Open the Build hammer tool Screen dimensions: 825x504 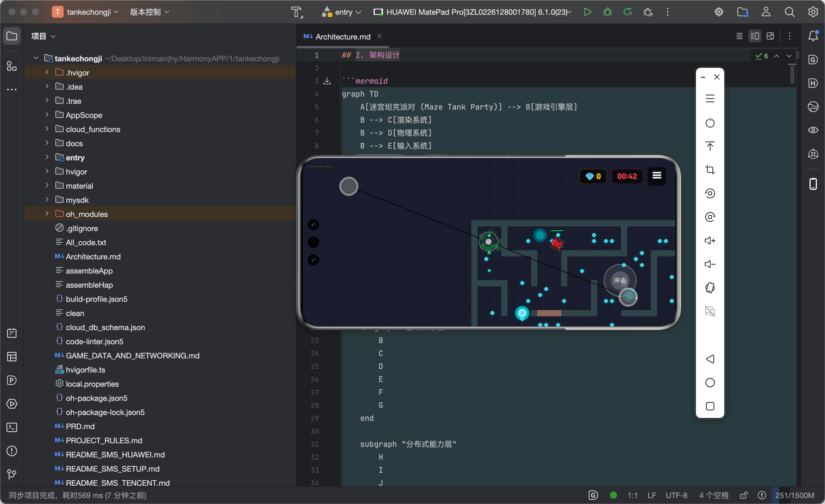(297, 12)
